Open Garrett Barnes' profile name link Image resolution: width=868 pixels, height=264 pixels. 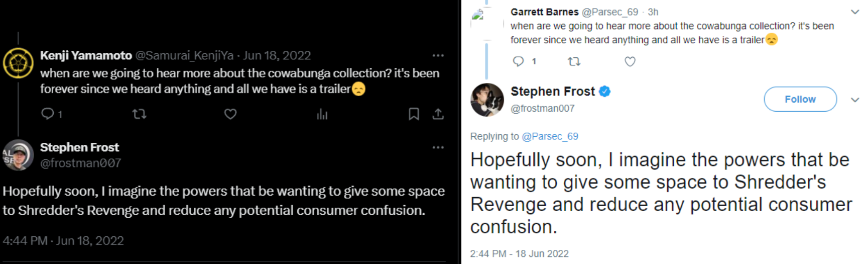(x=544, y=12)
